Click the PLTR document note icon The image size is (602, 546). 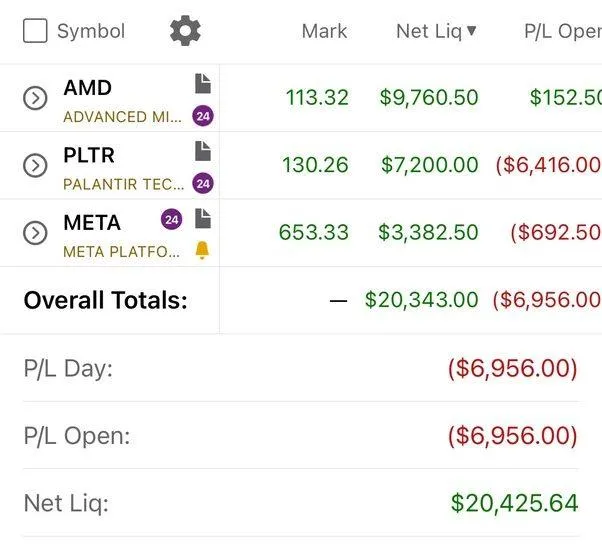[x=203, y=151]
